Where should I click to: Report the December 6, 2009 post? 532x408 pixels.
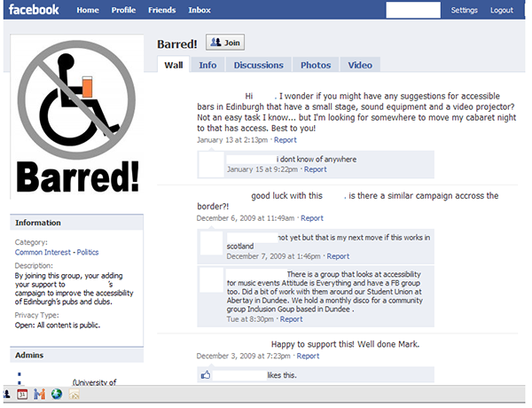pos(312,218)
